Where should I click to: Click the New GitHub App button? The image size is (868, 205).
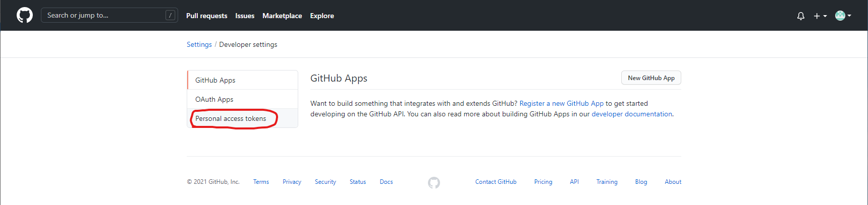pos(651,78)
